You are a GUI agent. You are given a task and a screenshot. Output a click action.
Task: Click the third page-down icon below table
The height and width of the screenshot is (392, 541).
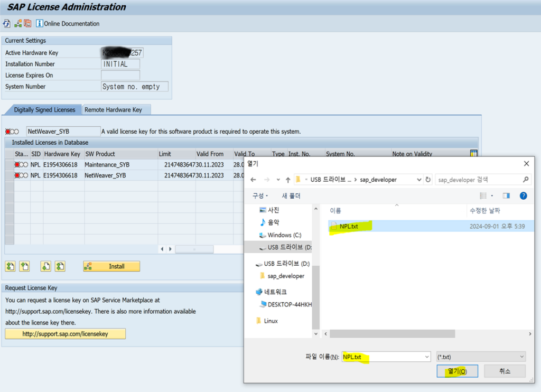[x=45, y=266]
